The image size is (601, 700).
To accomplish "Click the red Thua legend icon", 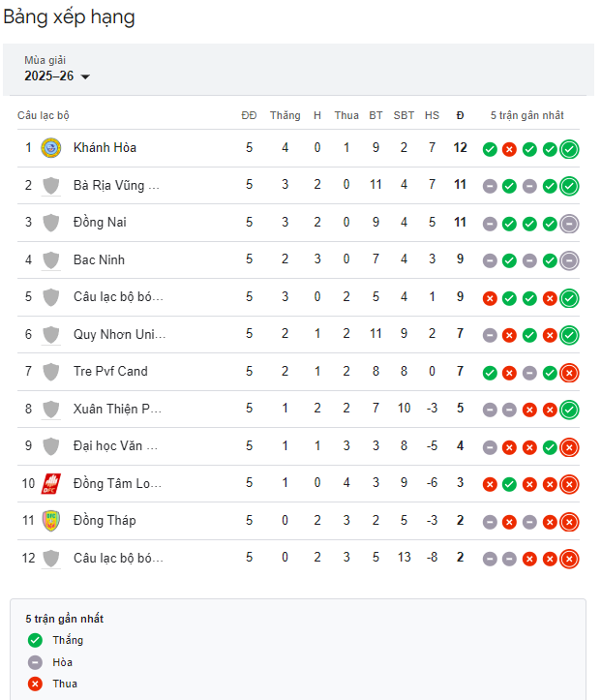I will click(36, 684).
